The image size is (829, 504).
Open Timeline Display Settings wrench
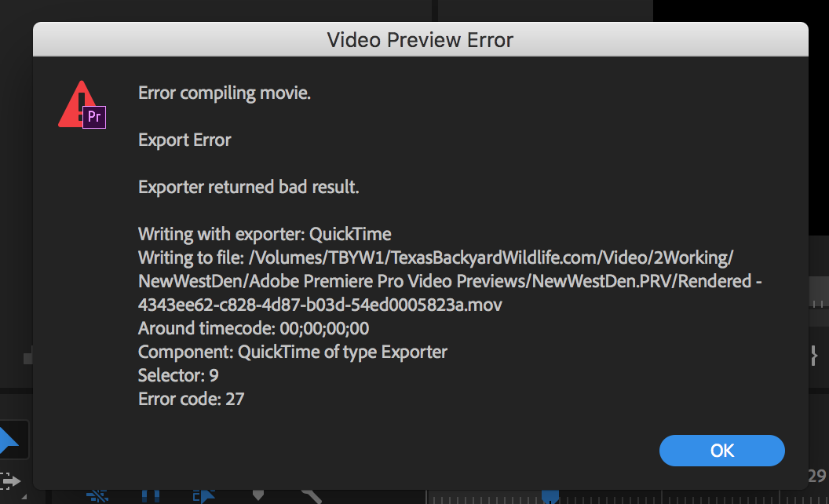pos(312,497)
